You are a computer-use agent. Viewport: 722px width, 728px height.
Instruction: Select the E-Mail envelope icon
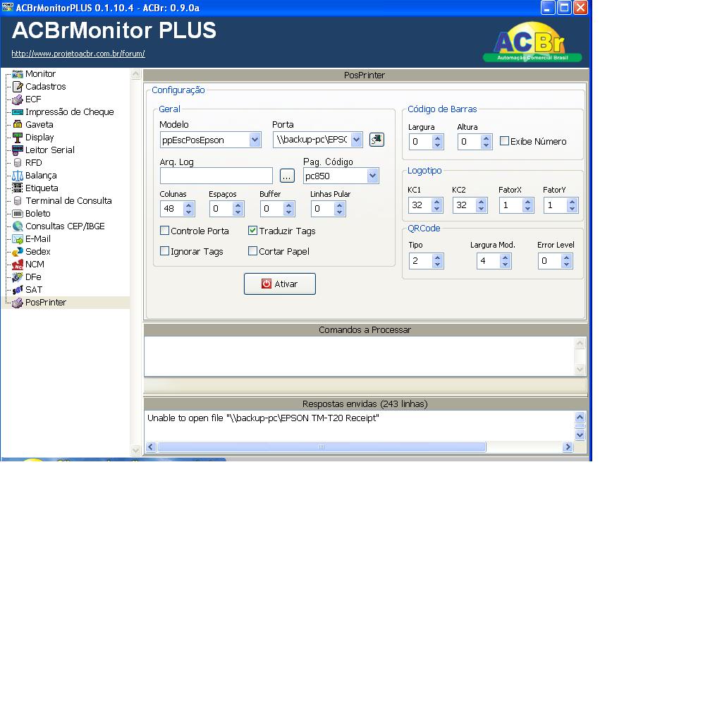tap(18, 239)
